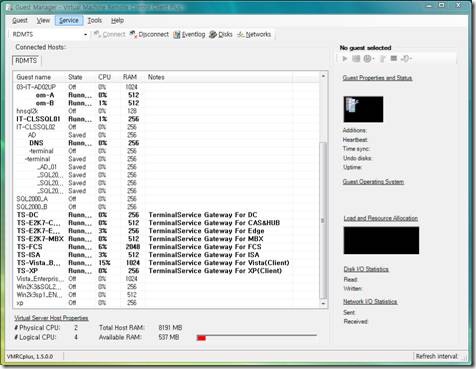
Task: Open Disk I/O Statistics link
Action: click(x=366, y=269)
